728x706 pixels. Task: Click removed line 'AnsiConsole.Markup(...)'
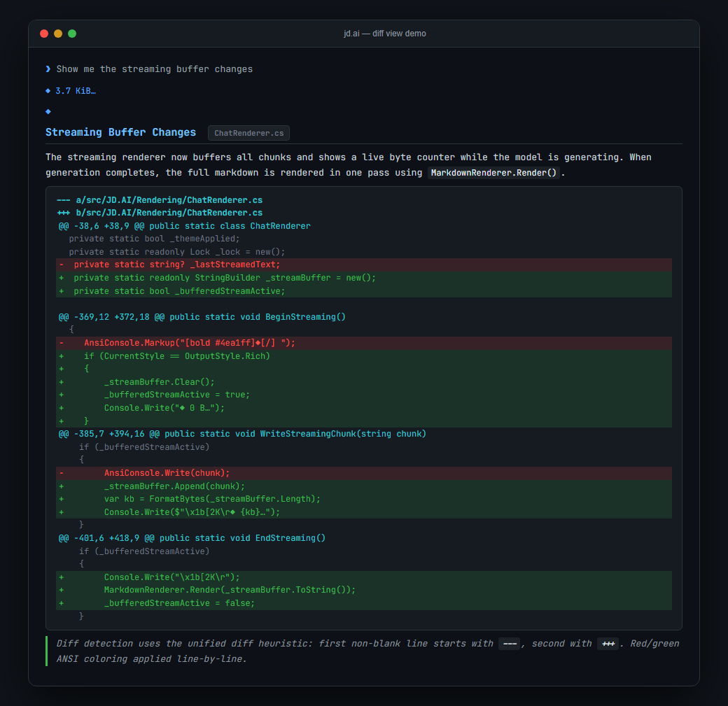point(364,343)
